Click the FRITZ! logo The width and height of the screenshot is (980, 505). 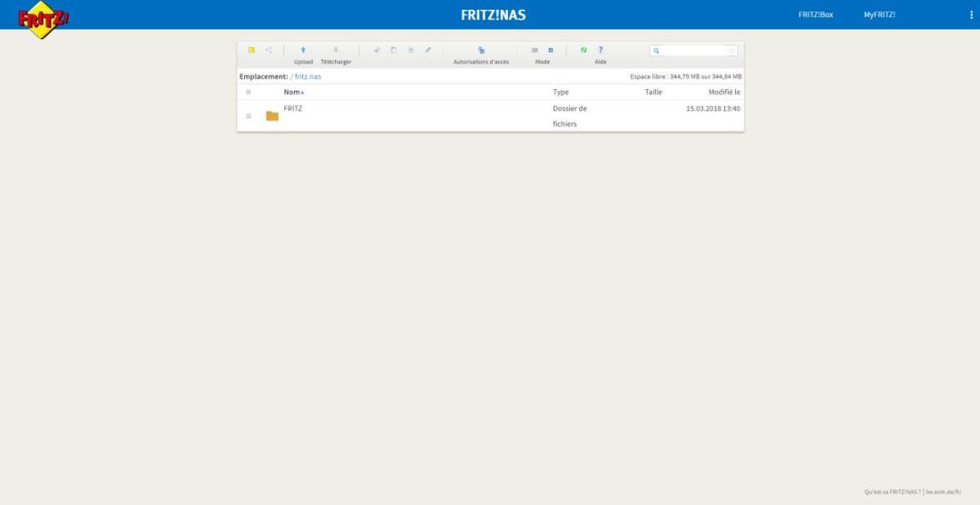(43, 20)
